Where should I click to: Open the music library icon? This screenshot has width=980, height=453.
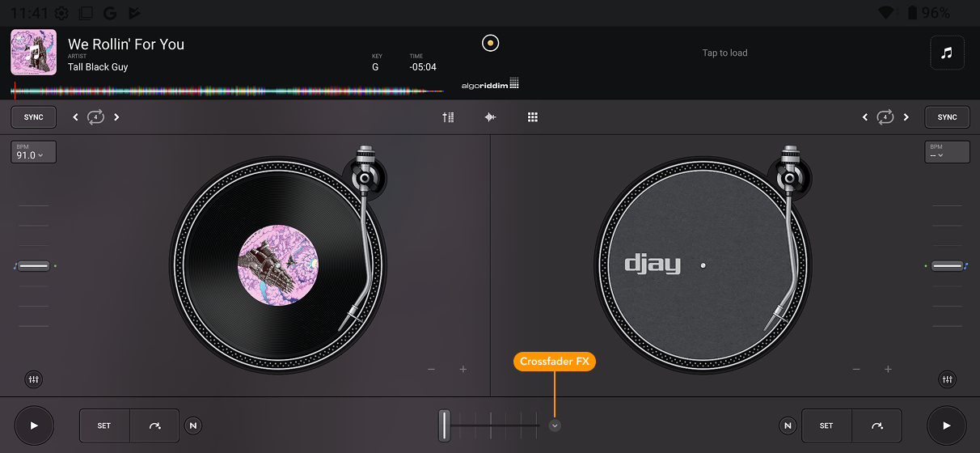[x=947, y=53]
